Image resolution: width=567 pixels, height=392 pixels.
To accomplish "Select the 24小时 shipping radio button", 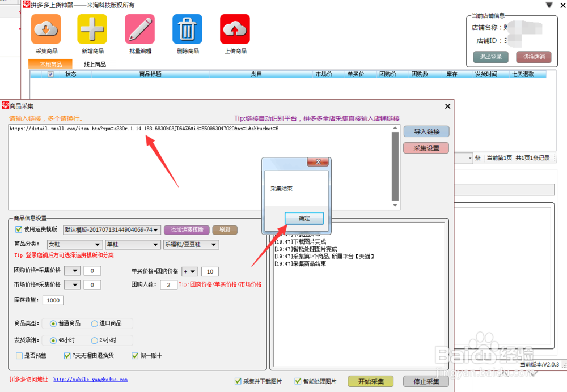I will [x=94, y=340].
